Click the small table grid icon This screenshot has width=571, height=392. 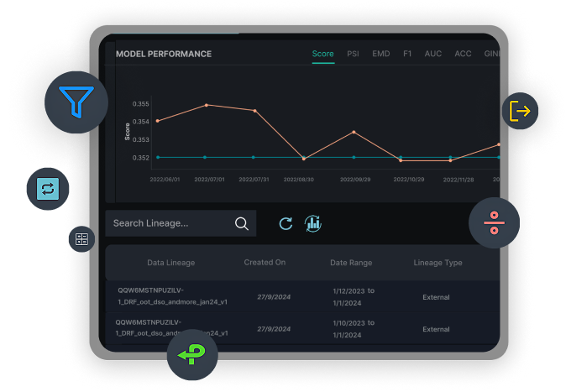click(x=81, y=239)
